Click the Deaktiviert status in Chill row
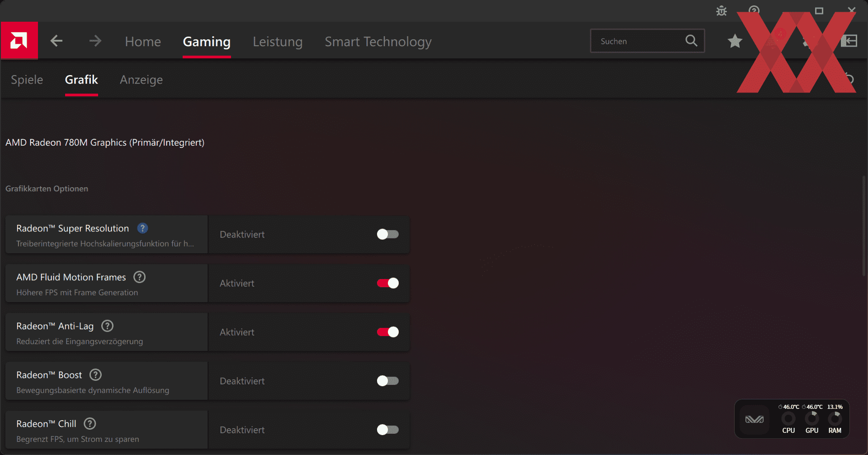This screenshot has width=868, height=455. pyautogui.click(x=242, y=430)
